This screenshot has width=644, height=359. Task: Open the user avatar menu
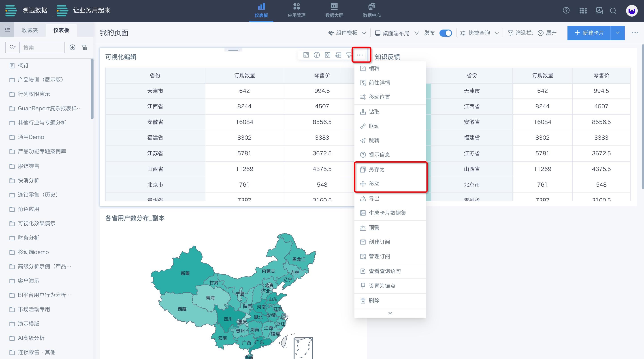(x=632, y=11)
